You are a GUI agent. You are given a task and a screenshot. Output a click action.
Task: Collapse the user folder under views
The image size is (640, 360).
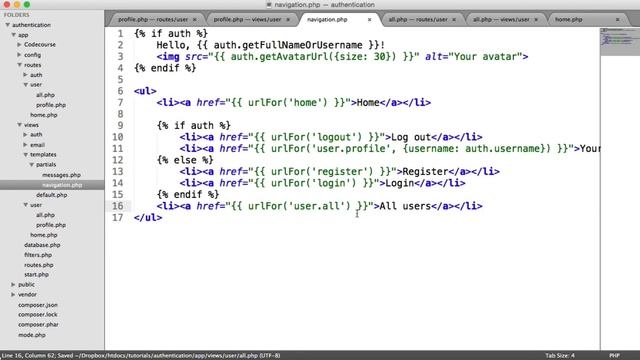pos(25,205)
